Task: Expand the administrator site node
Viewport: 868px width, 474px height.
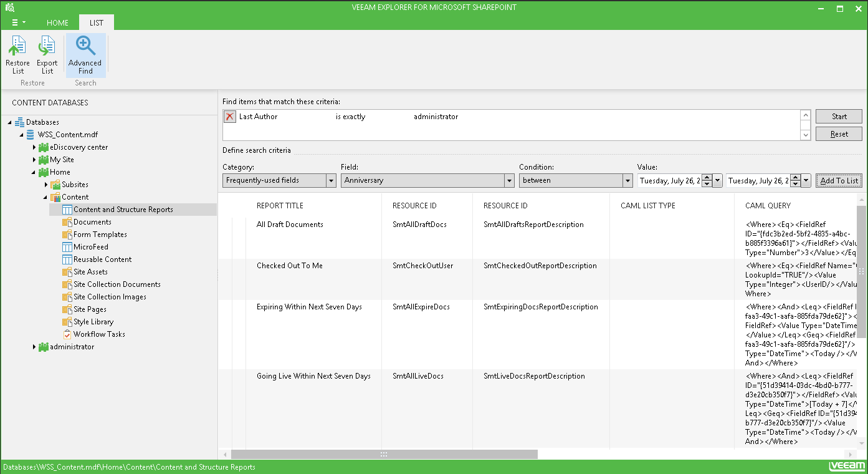Action: point(34,347)
